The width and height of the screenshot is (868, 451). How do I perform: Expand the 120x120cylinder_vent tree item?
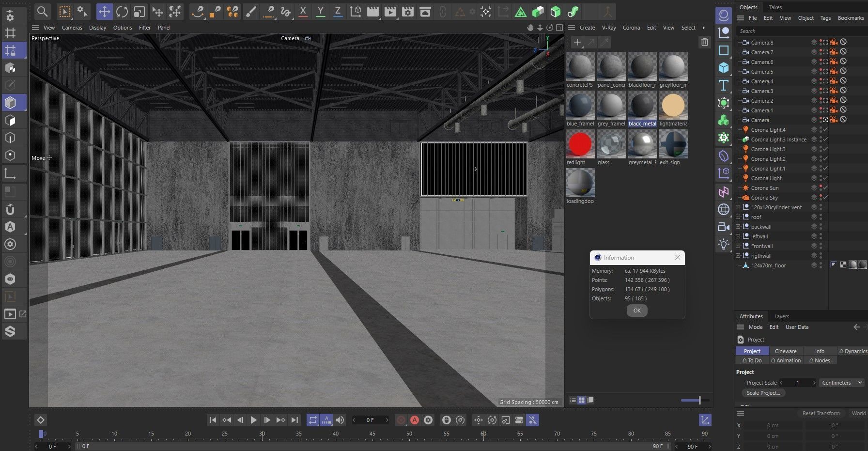pos(738,207)
